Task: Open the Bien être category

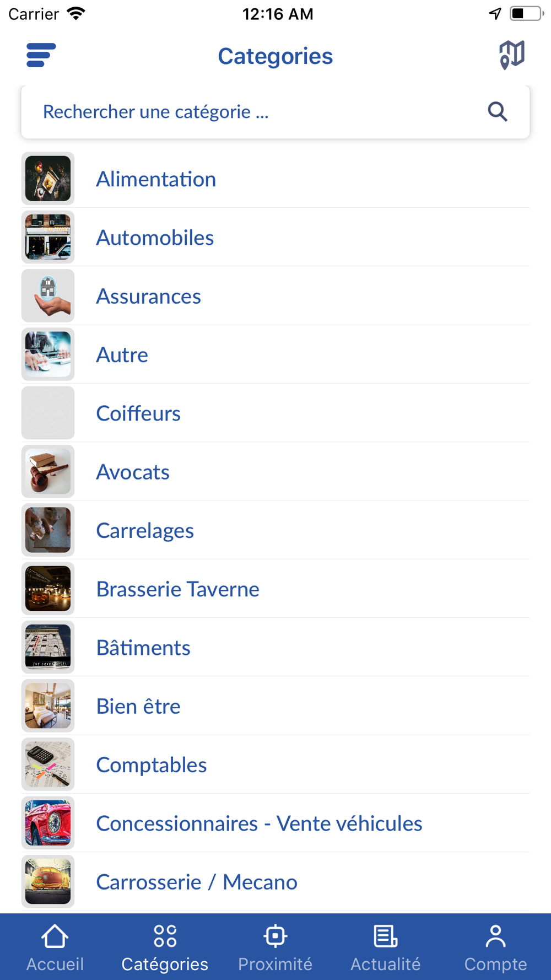Action: [x=138, y=706]
